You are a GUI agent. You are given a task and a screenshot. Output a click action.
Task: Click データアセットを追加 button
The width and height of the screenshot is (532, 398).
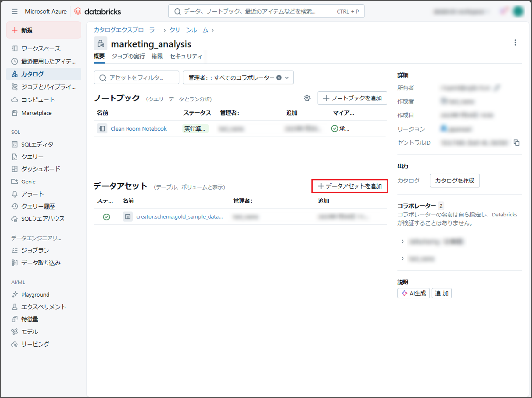pos(350,186)
